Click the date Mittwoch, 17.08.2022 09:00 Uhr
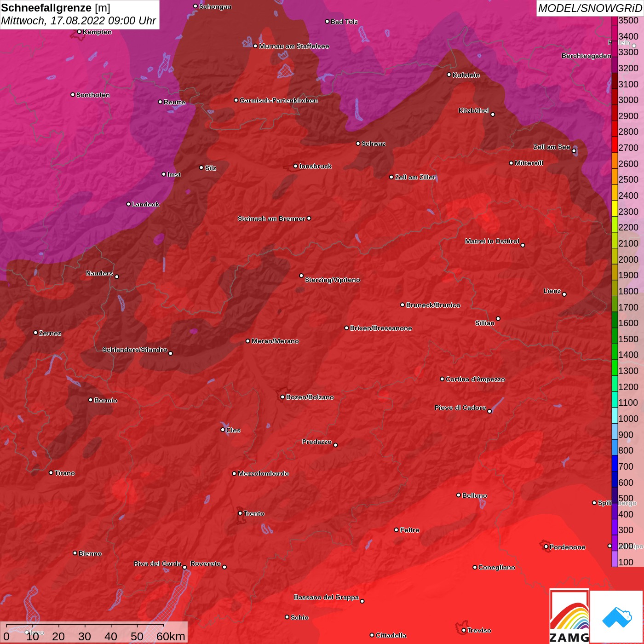 pyautogui.click(x=79, y=21)
